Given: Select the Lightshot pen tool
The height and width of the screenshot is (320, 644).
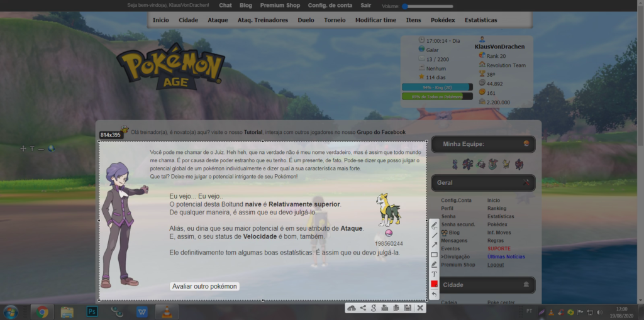Looking at the screenshot, I should pos(434,225).
